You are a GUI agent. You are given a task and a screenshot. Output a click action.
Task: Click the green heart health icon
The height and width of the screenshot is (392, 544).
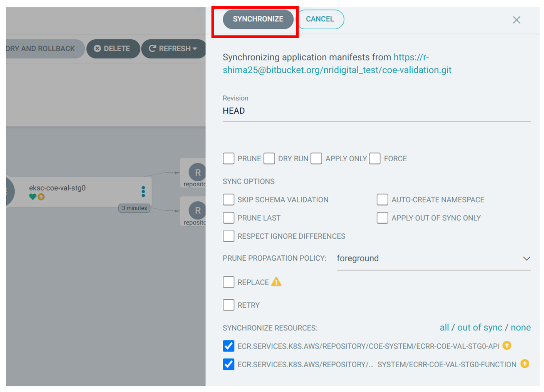click(33, 197)
